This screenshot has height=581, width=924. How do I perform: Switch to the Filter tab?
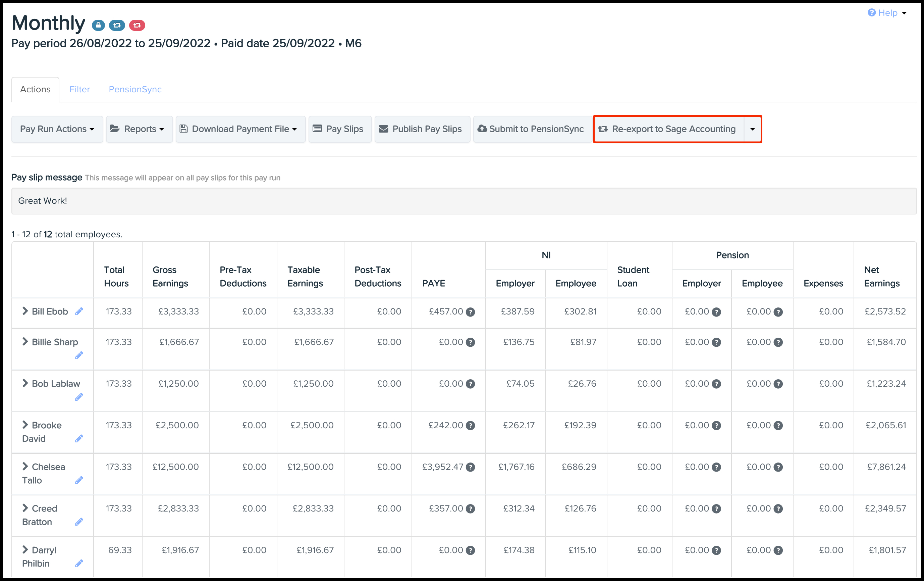(79, 89)
